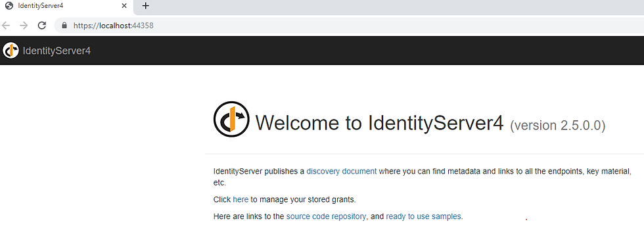Select the IdentityServer4 browser tab
Viewport: 644px width, 240px height.
click(66, 6)
